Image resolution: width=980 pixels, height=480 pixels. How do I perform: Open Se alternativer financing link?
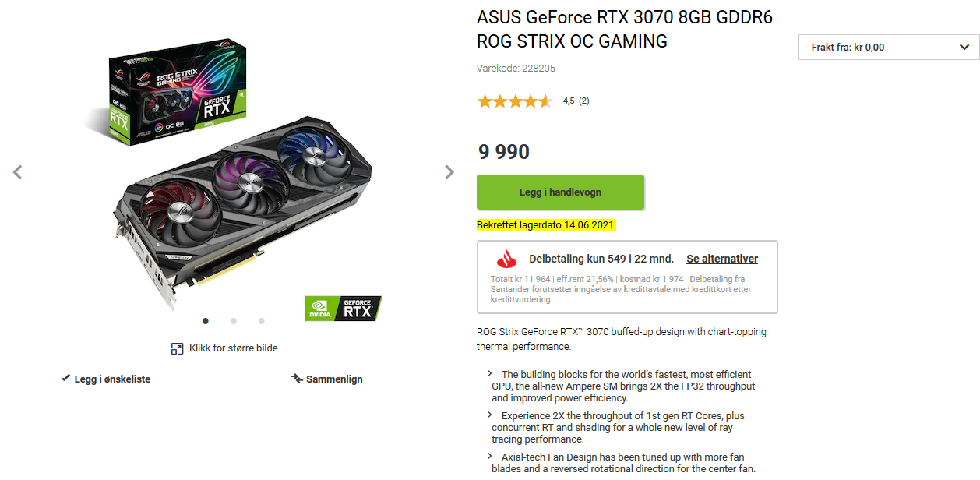coord(721,259)
